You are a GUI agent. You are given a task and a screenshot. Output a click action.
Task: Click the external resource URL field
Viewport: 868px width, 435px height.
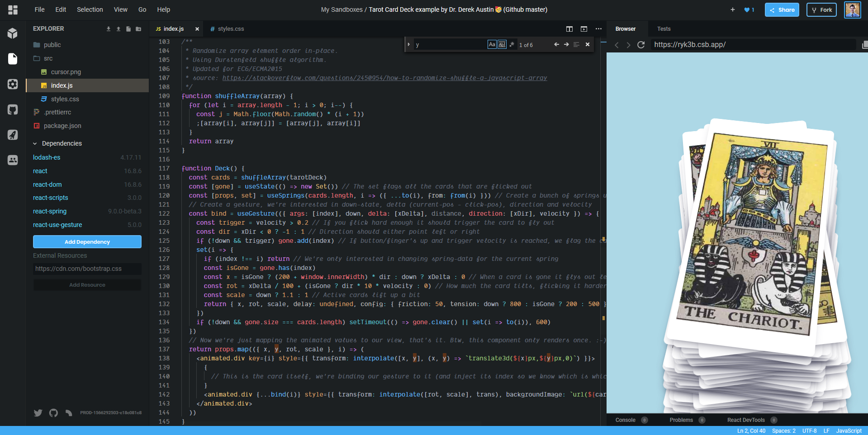(87, 269)
